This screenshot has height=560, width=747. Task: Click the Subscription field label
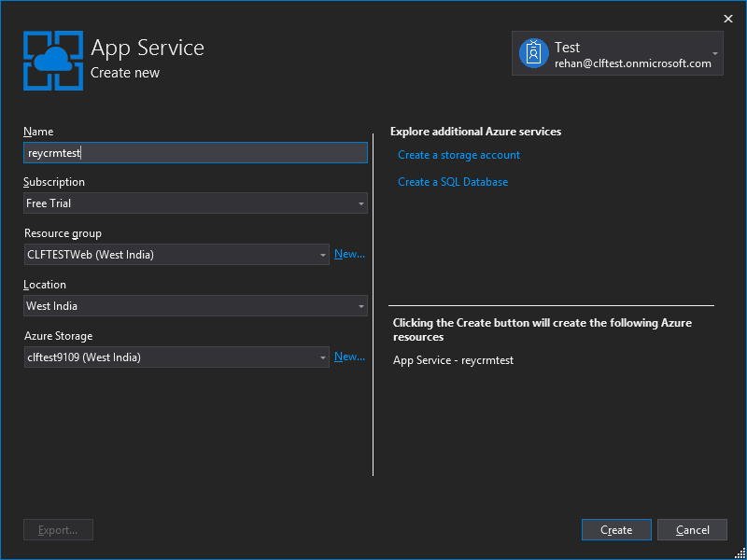[x=54, y=182]
